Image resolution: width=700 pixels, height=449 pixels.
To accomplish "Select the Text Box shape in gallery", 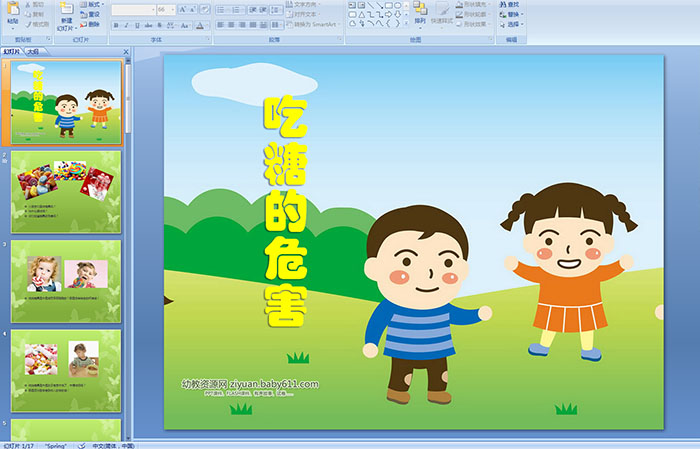I will click(x=352, y=5).
